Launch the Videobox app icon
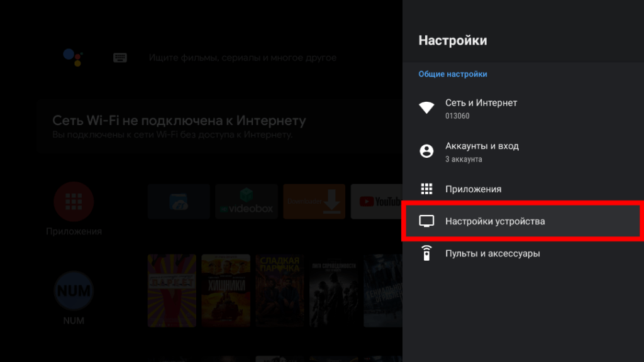 (x=246, y=201)
